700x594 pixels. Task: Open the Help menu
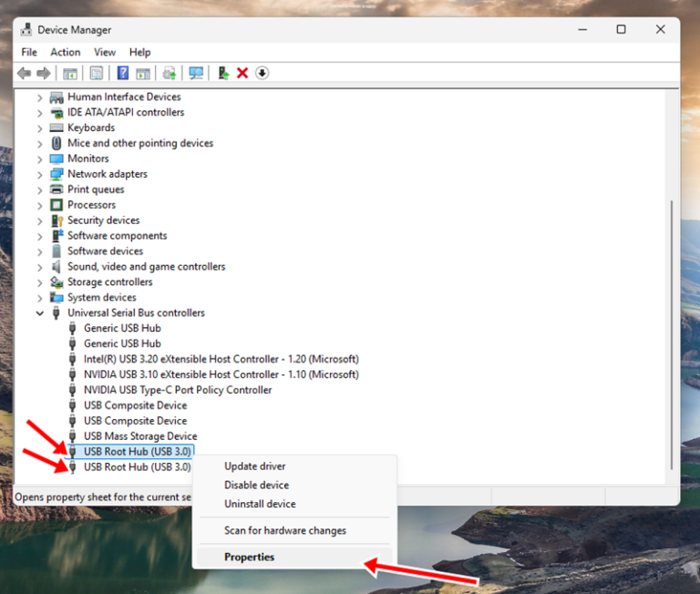tap(139, 52)
